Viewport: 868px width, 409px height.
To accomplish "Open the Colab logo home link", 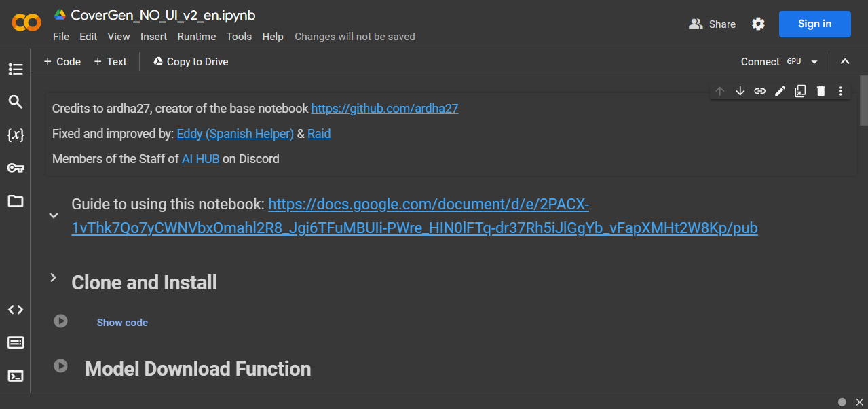I will tap(27, 23).
